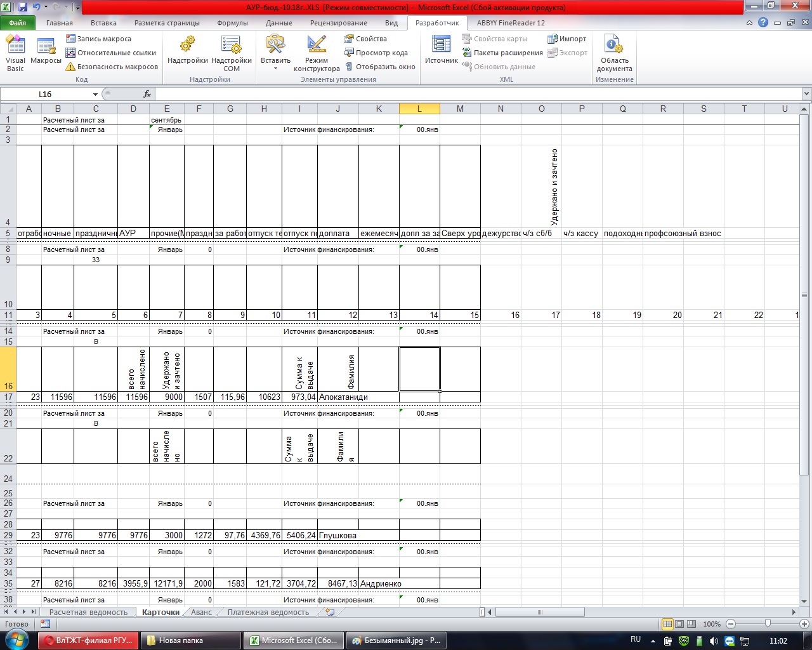The width and height of the screenshot is (812, 650).
Task: Expand the Insert (Вставить) controls dropdown
Action: (x=275, y=69)
